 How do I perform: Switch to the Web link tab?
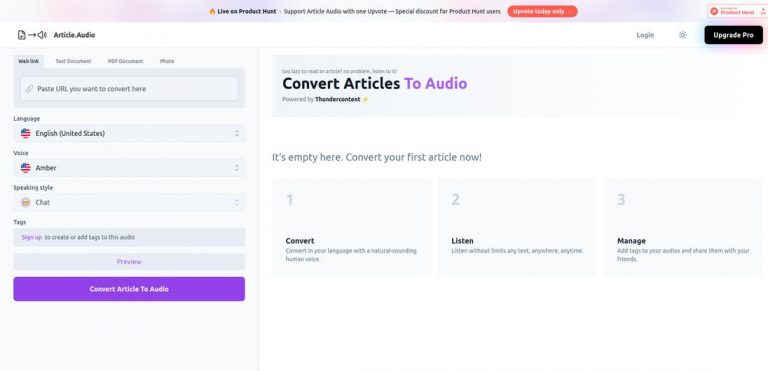tap(28, 61)
